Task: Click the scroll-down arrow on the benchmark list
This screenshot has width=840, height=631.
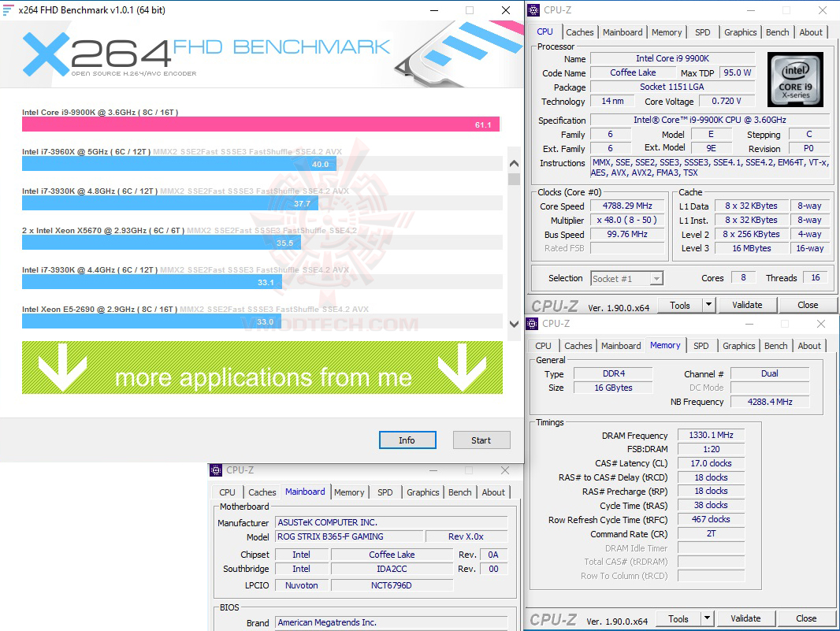Action: pyautogui.click(x=514, y=324)
